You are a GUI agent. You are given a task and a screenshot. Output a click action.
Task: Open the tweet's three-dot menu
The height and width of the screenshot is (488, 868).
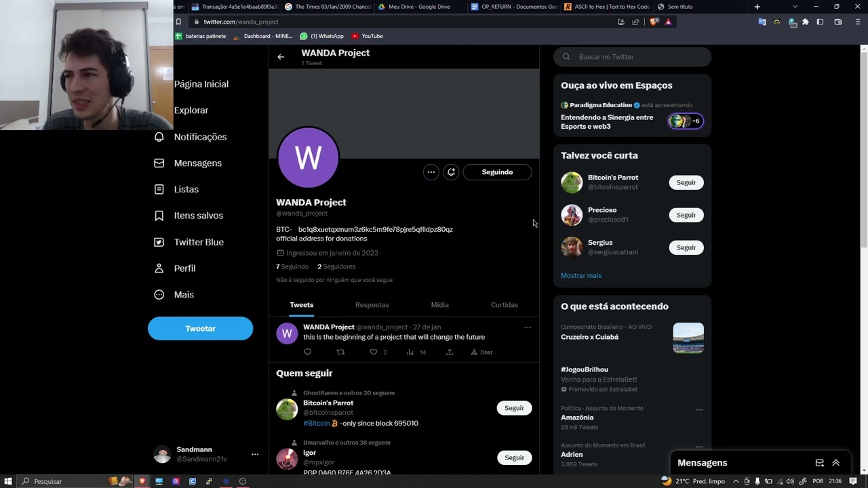pyautogui.click(x=528, y=327)
